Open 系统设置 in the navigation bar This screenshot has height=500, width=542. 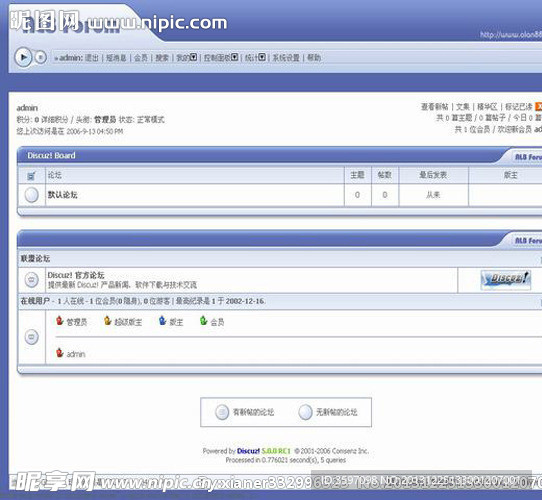point(286,58)
